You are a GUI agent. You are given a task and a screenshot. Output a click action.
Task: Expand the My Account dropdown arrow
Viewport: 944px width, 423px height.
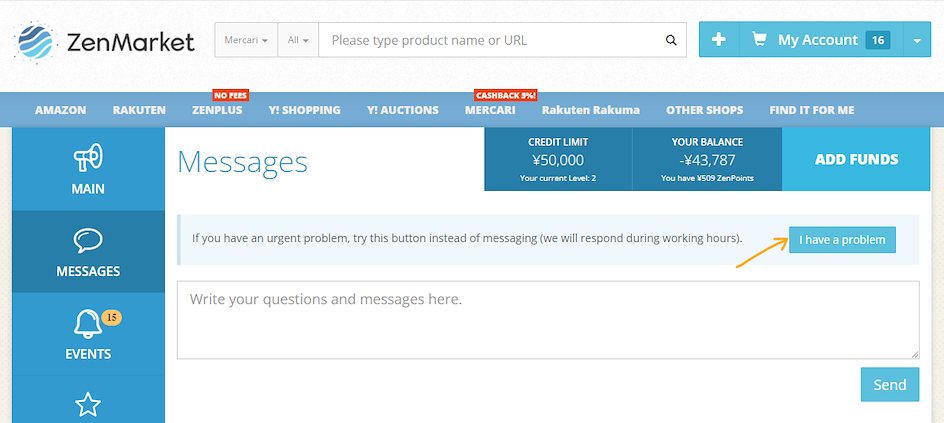pos(917,40)
